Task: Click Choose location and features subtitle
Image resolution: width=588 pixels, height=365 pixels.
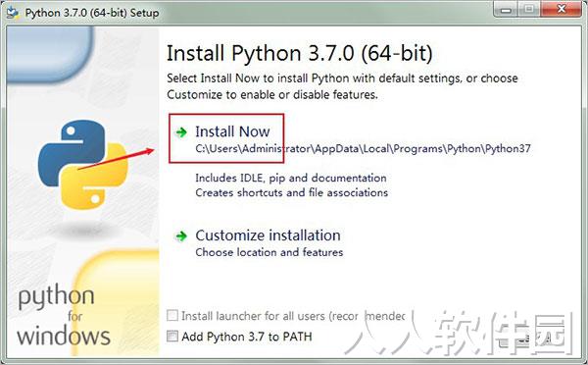Action: (269, 252)
